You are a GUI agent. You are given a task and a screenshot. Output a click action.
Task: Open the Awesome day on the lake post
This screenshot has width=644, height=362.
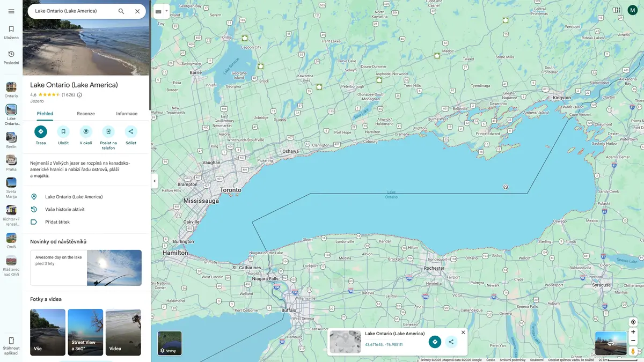pyautogui.click(x=86, y=268)
